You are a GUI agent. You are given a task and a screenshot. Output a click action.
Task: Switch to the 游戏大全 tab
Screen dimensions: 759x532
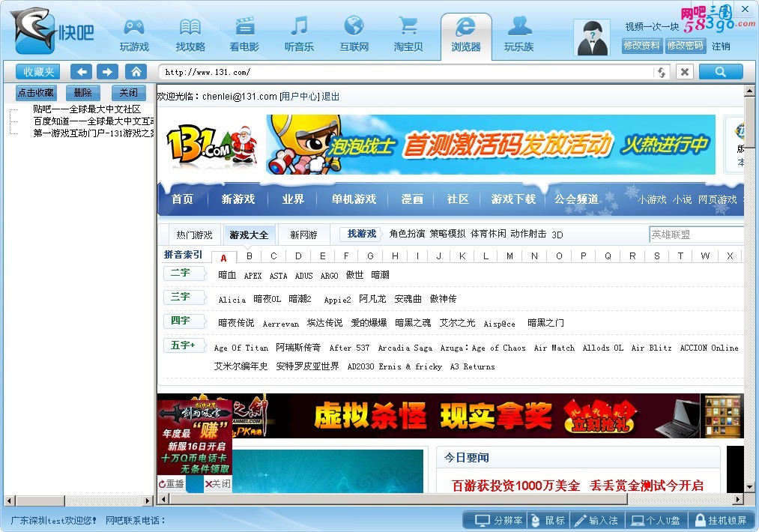tap(249, 235)
